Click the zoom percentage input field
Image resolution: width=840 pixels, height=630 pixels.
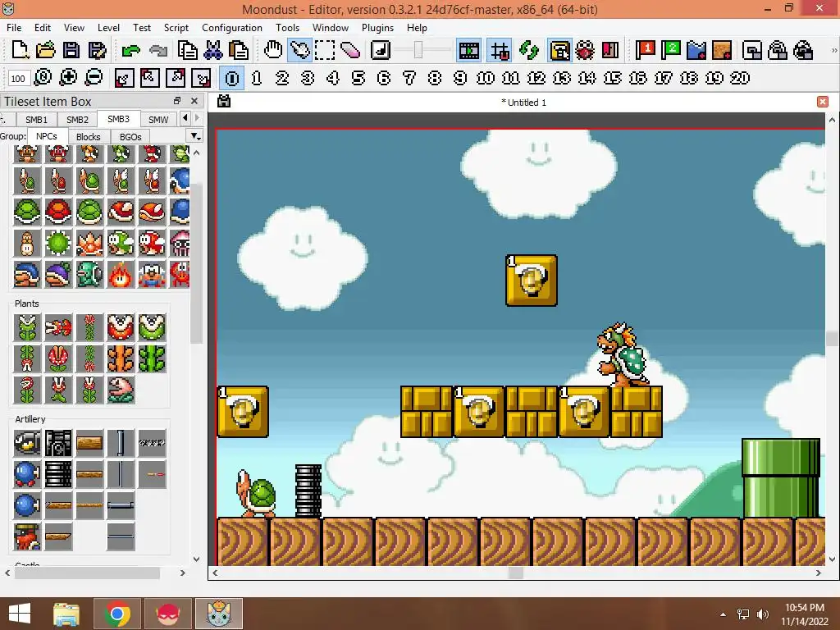click(x=18, y=78)
